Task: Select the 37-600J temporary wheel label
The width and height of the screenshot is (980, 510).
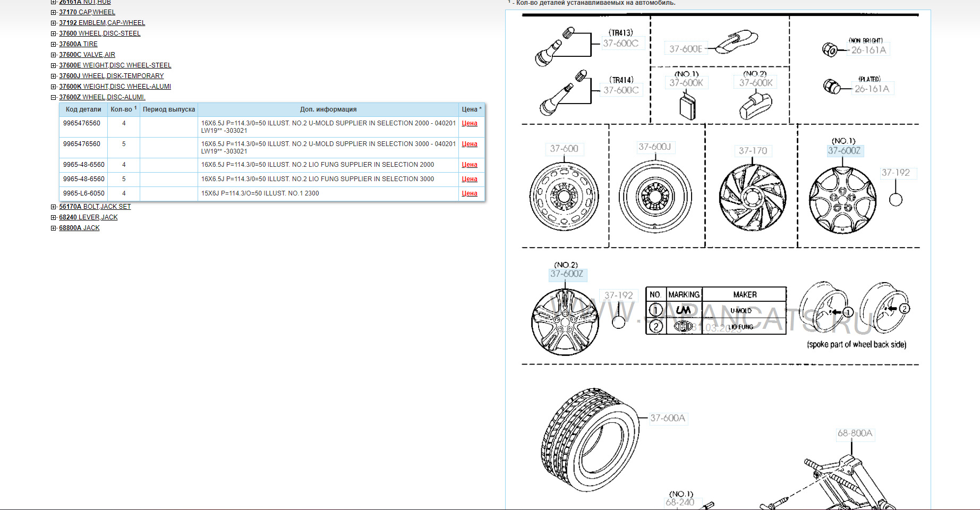Action: pyautogui.click(x=654, y=147)
